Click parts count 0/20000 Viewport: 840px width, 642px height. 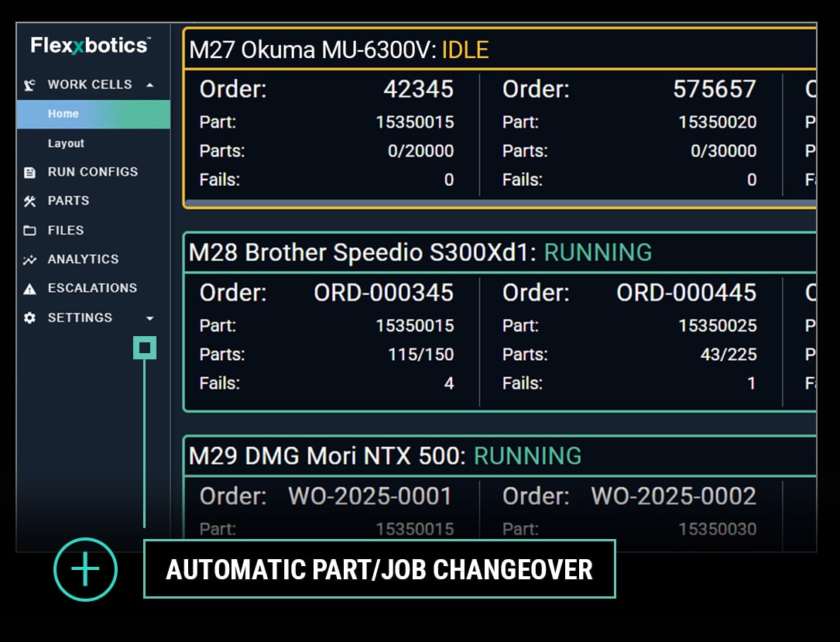tap(420, 151)
